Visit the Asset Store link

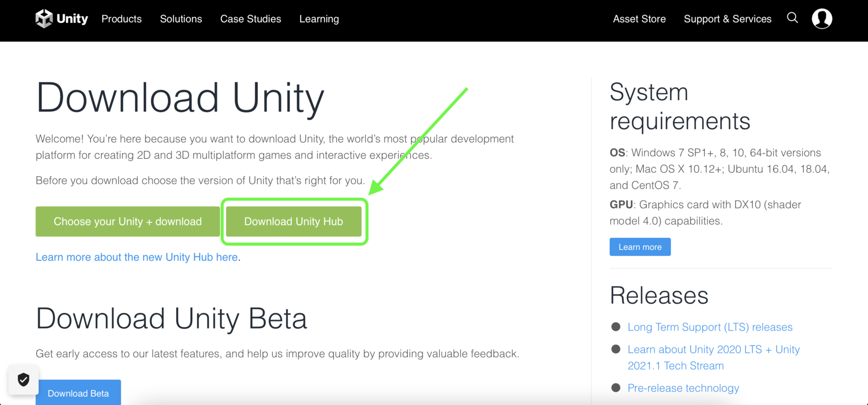pos(639,19)
